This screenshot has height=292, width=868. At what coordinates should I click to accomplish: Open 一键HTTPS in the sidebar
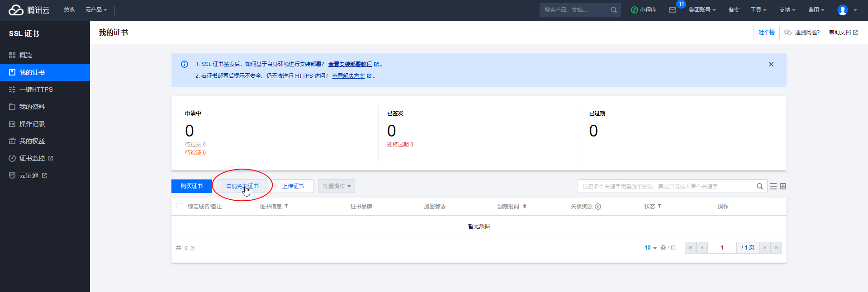36,89
